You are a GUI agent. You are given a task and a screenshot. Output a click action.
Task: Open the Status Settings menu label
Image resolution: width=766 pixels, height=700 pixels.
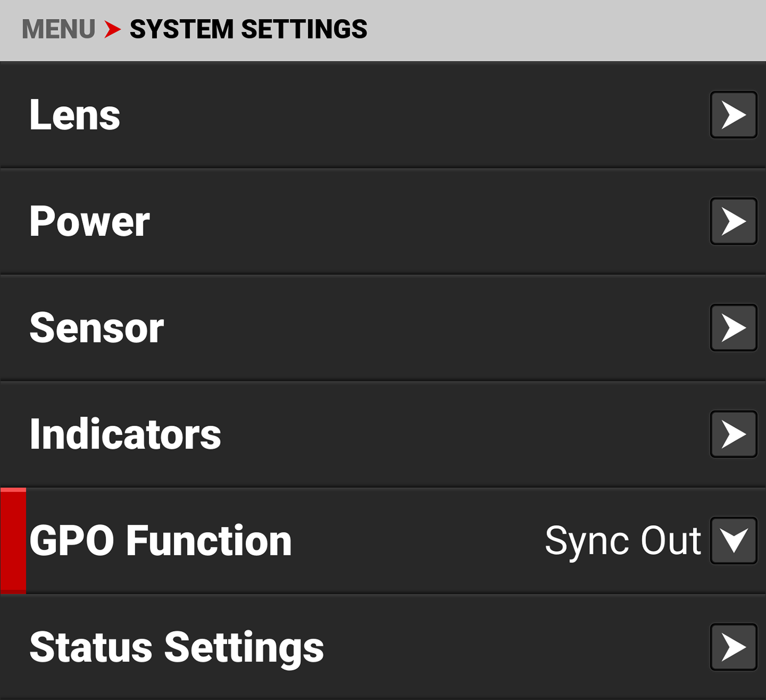[177, 647]
